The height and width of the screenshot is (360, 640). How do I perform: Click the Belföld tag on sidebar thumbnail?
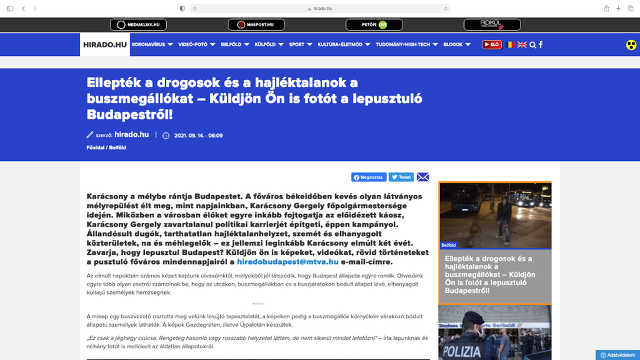pyautogui.click(x=449, y=245)
